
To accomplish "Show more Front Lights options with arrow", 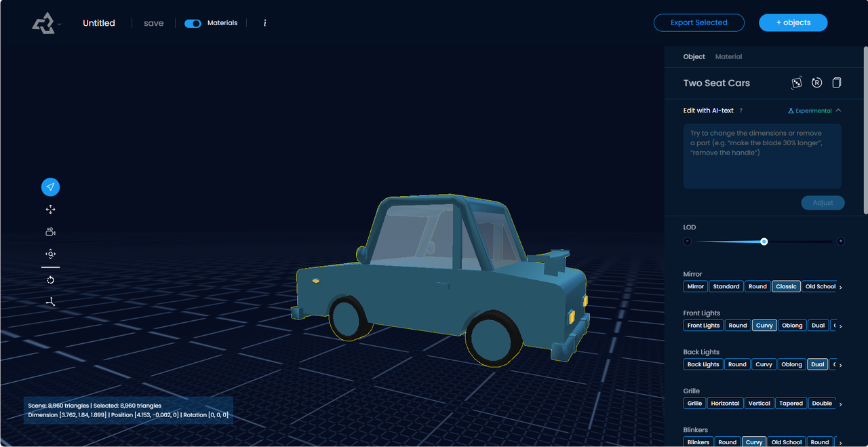I will (841, 326).
